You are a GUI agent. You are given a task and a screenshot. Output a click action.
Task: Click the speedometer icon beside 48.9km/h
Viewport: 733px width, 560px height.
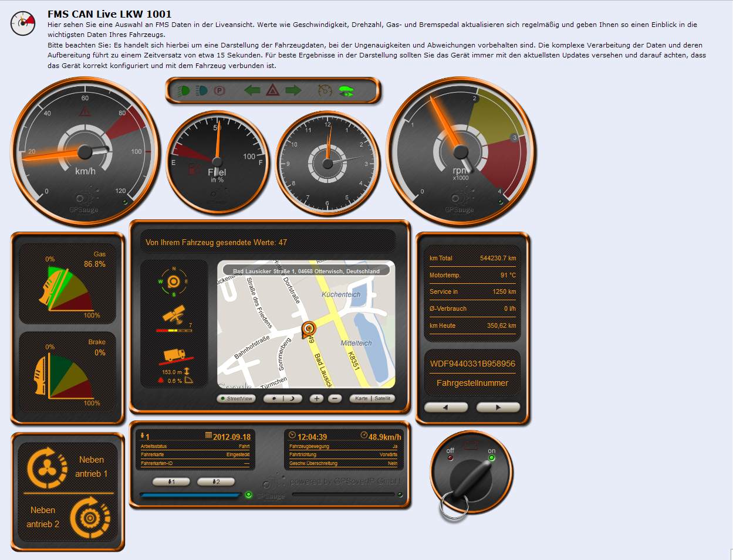point(364,435)
